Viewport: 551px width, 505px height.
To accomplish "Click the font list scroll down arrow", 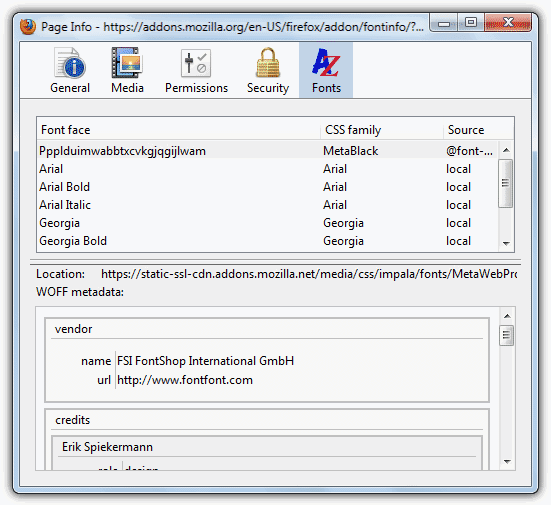I will pos(506,243).
